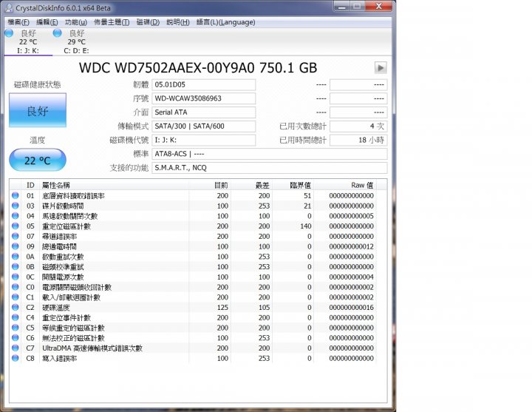Select disk I: J: K: at 22 °C
The height and width of the screenshot is (412, 532).
point(28,41)
